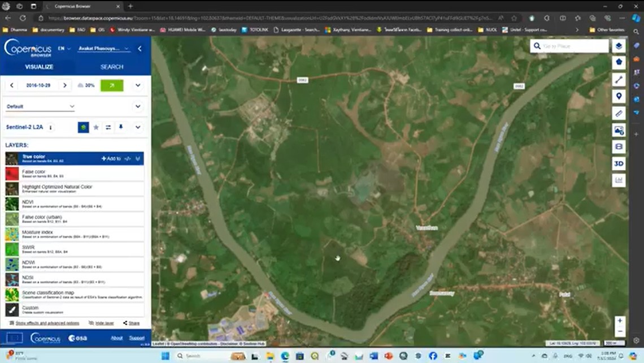
Task: Click the search magnifier icon in Go to Place
Action: 537,46
